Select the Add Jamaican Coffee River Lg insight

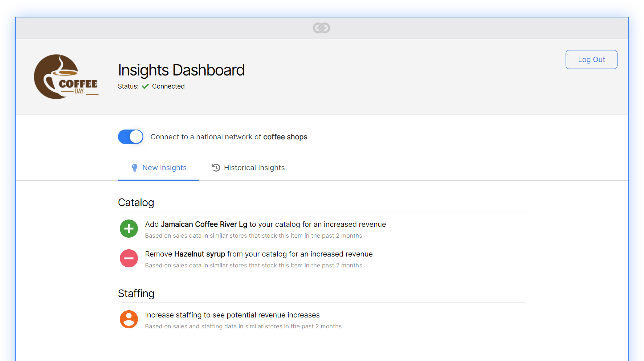265,224
